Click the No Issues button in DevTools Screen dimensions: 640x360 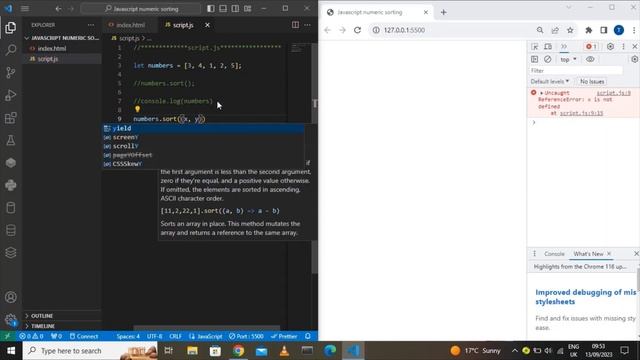592,82
